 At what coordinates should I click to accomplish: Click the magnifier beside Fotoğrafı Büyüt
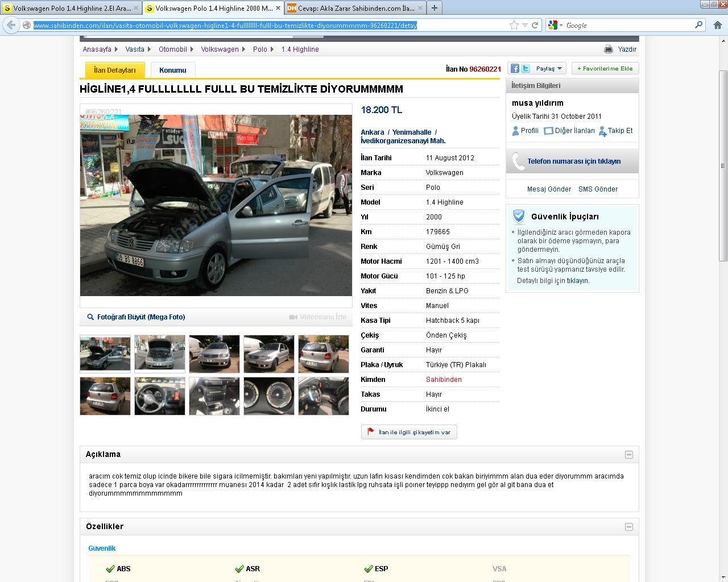tap(90, 317)
